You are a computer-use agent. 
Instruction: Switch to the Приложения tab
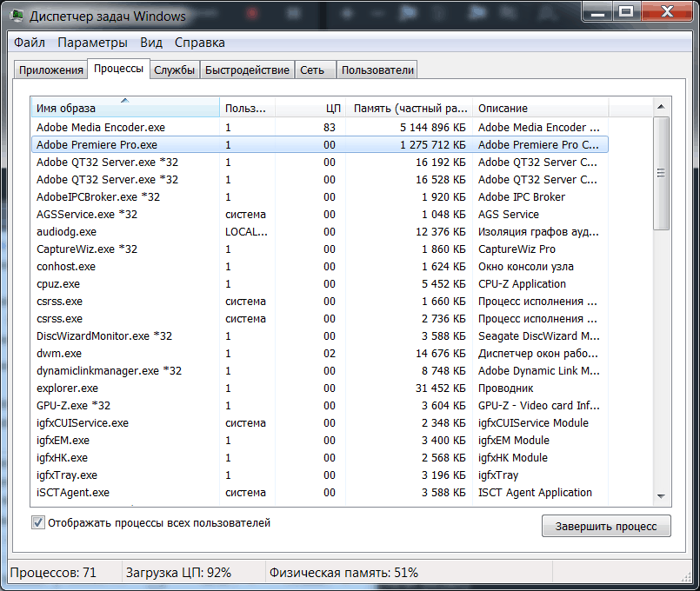[51, 70]
